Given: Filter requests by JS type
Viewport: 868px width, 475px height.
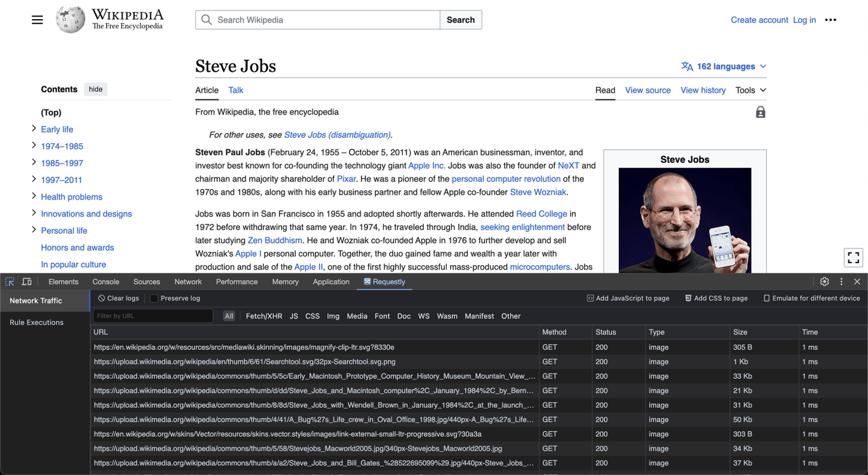Looking at the screenshot, I should point(294,316).
